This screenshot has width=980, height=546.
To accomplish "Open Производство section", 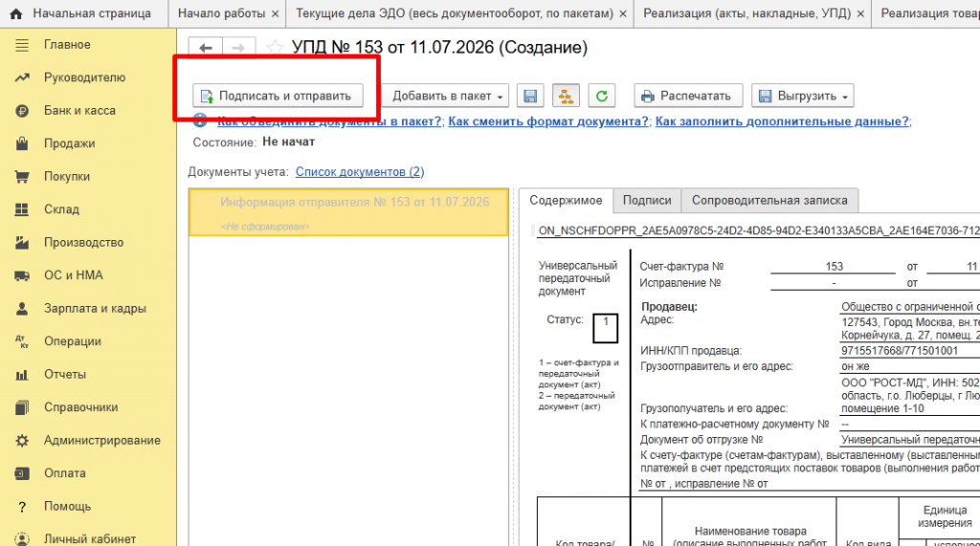I will [84, 242].
